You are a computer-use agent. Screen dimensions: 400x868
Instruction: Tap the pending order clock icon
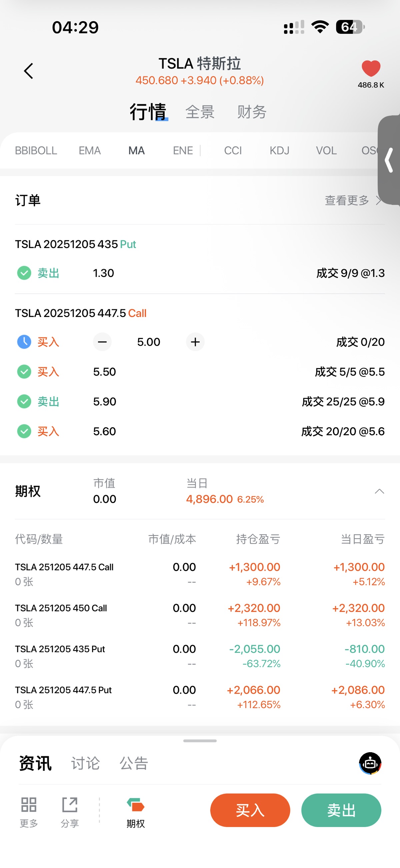pyautogui.click(x=24, y=342)
